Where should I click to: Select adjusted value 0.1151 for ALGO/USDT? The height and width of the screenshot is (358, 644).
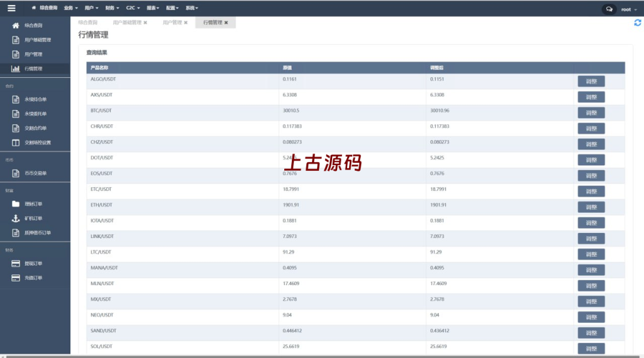coord(437,79)
